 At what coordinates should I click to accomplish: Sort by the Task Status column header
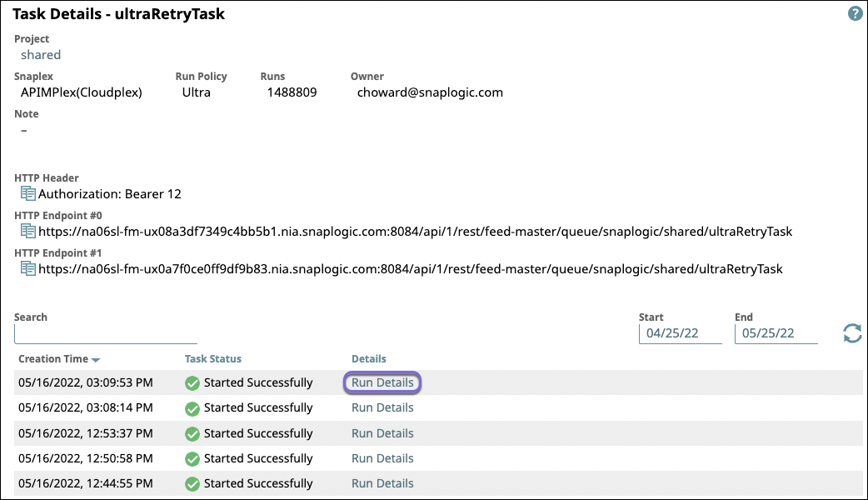[x=212, y=359]
